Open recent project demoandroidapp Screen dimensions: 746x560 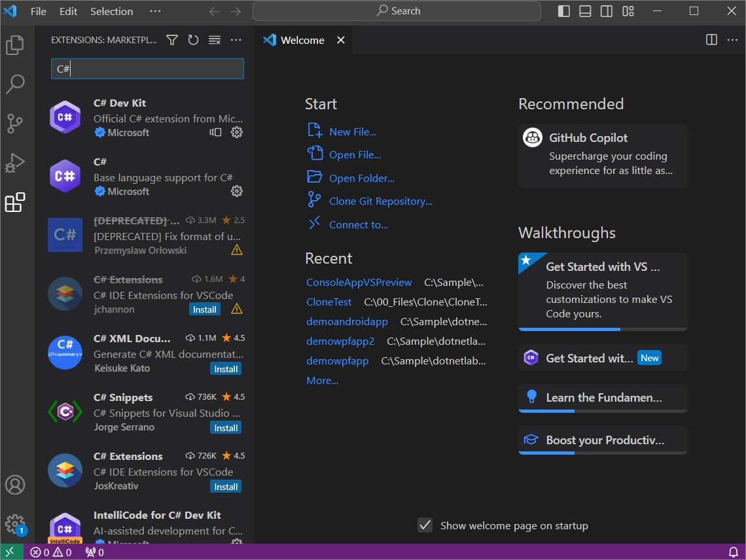pyautogui.click(x=347, y=322)
